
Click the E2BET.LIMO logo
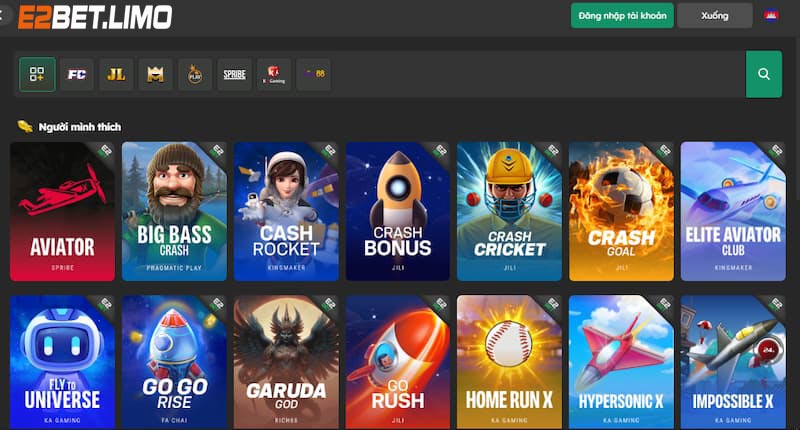[95, 17]
